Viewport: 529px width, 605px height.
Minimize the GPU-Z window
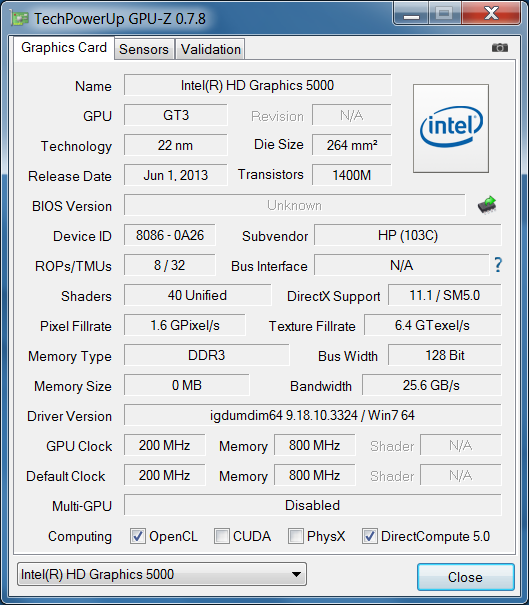pyautogui.click(x=411, y=14)
